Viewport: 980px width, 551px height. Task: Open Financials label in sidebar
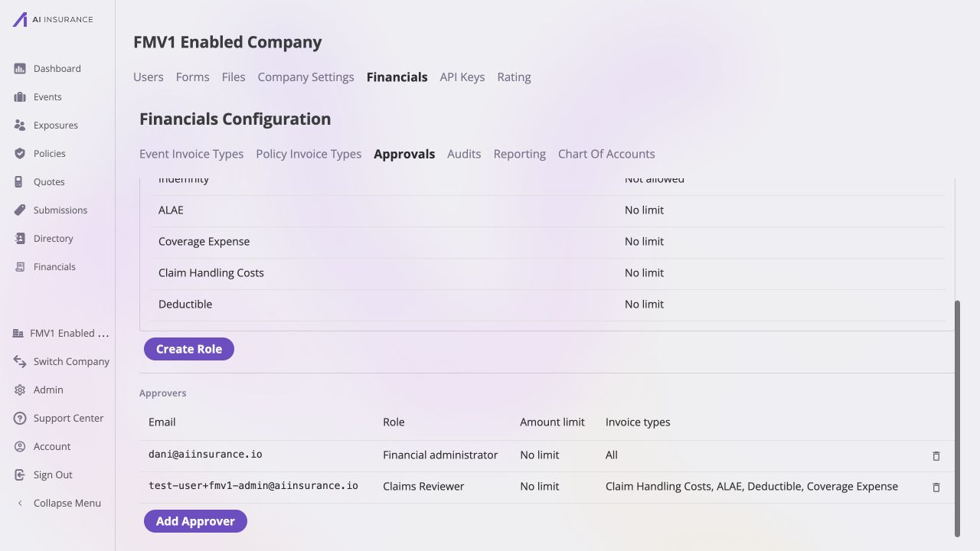click(x=54, y=267)
